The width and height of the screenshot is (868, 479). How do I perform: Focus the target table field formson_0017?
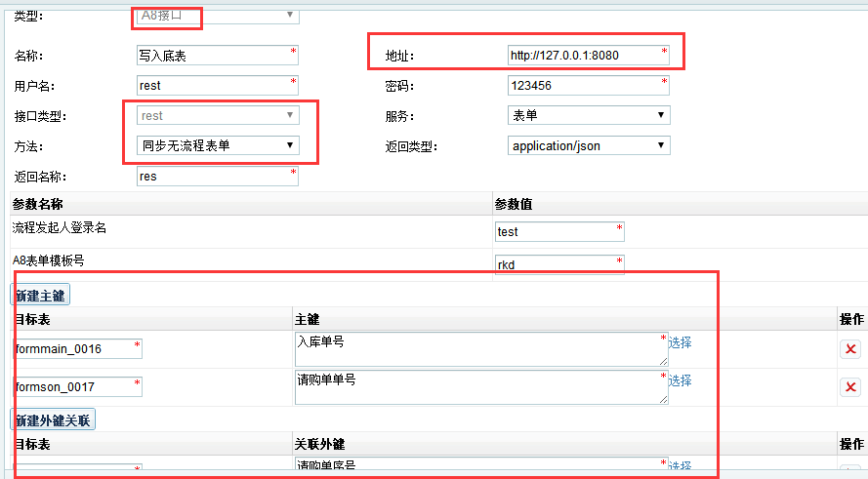(77, 387)
